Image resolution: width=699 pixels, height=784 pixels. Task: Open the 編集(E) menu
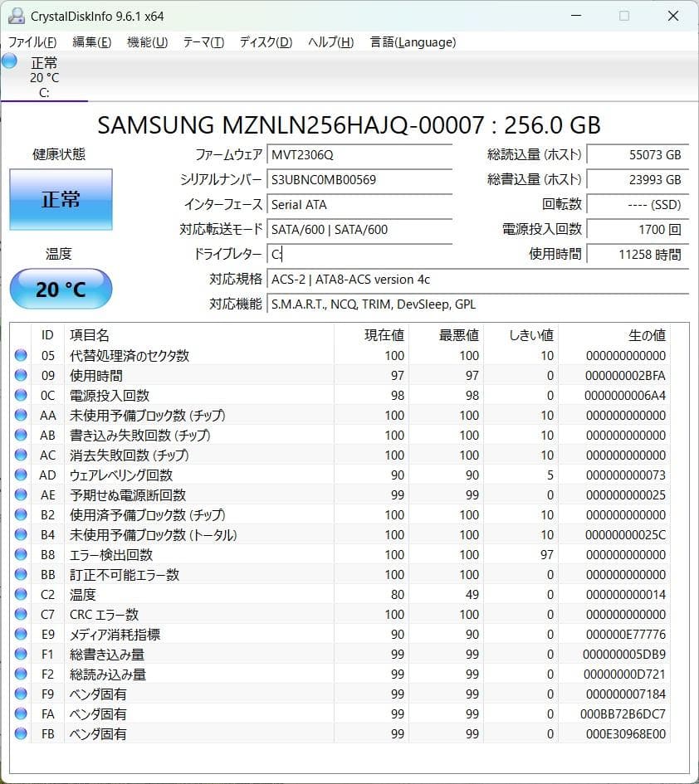pos(91,42)
